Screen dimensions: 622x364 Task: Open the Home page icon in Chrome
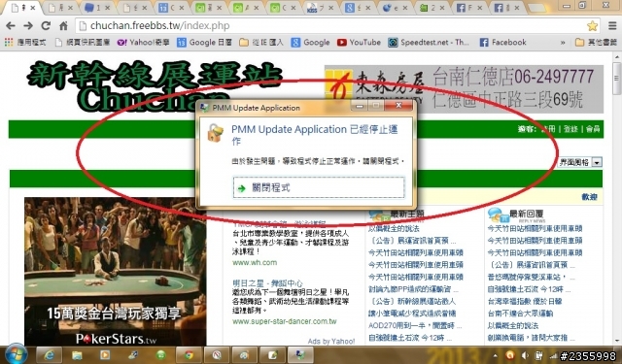(63, 26)
